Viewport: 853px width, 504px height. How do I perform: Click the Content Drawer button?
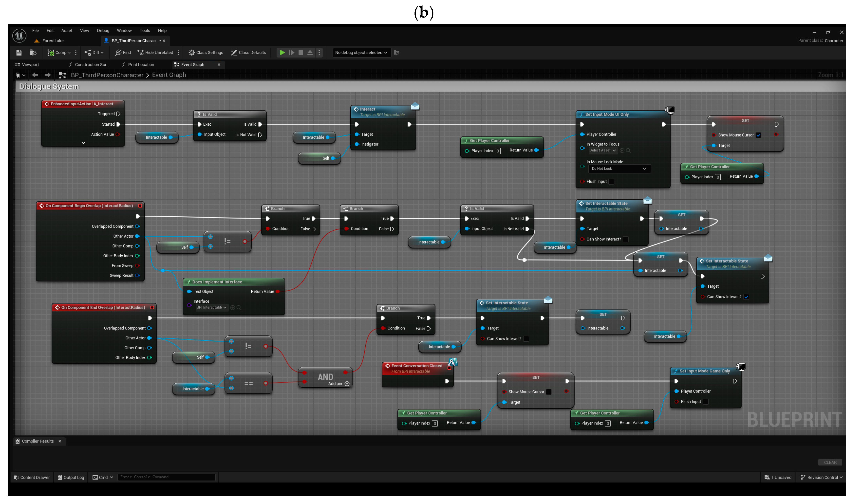(x=32, y=477)
